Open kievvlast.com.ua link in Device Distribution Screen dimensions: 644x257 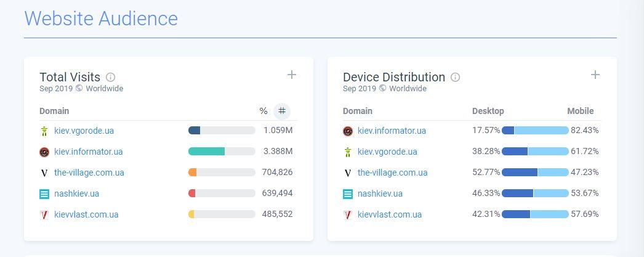coord(390,214)
